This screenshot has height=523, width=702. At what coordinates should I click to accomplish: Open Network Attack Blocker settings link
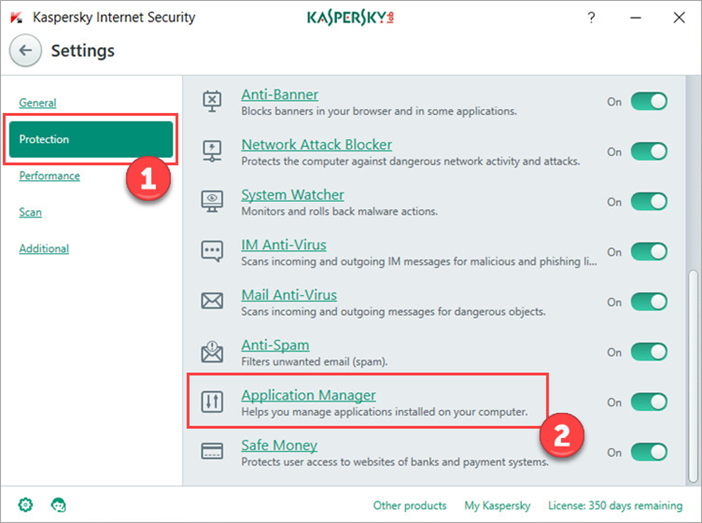coord(317,145)
